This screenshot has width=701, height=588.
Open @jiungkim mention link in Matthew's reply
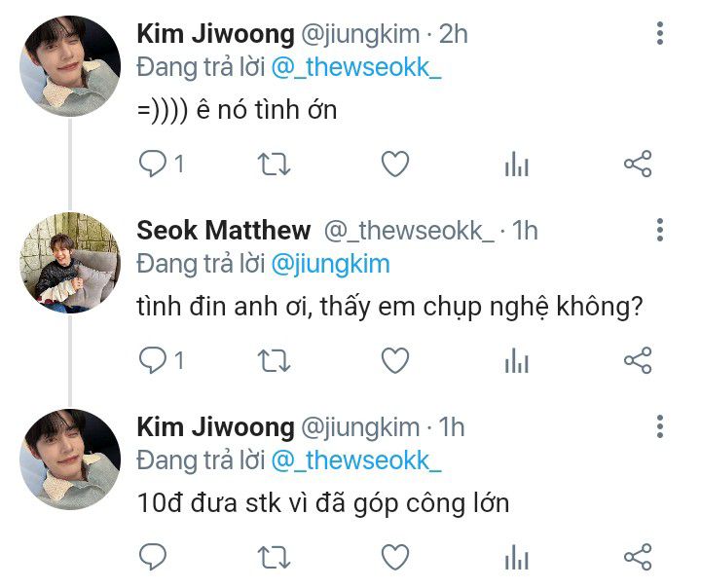point(330,265)
